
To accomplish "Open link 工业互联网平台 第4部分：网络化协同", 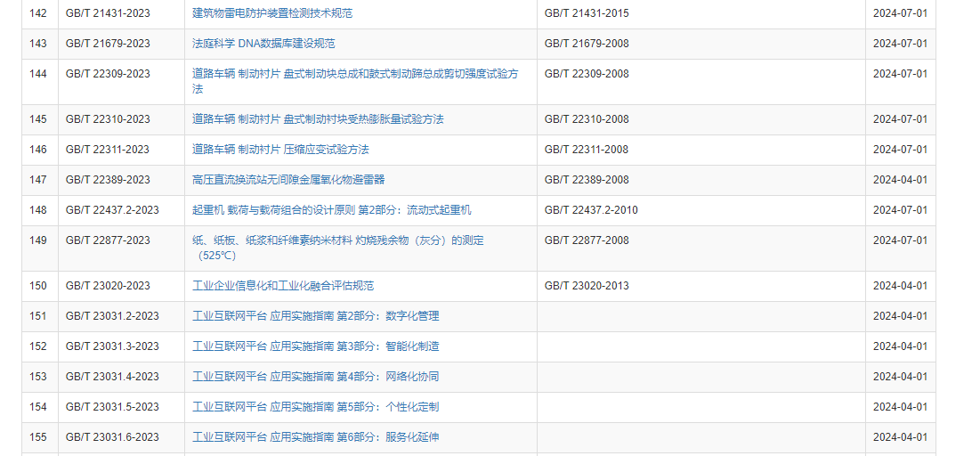I will tap(316, 377).
